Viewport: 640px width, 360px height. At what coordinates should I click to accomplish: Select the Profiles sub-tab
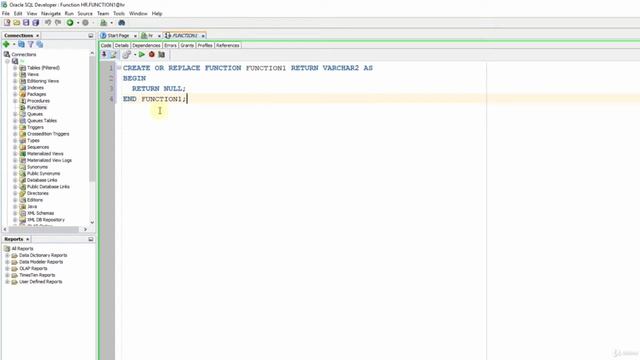point(205,45)
